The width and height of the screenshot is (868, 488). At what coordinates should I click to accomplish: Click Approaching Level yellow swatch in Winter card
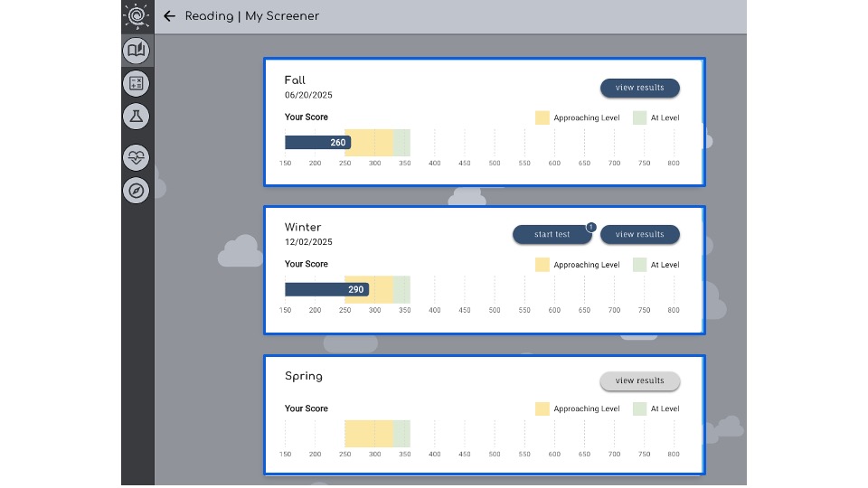tap(542, 265)
